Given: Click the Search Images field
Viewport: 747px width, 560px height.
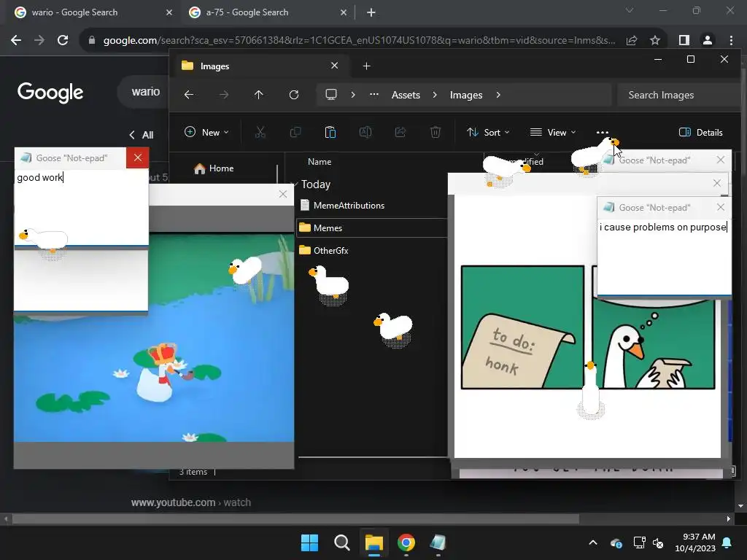Looking at the screenshot, I should pyautogui.click(x=678, y=95).
